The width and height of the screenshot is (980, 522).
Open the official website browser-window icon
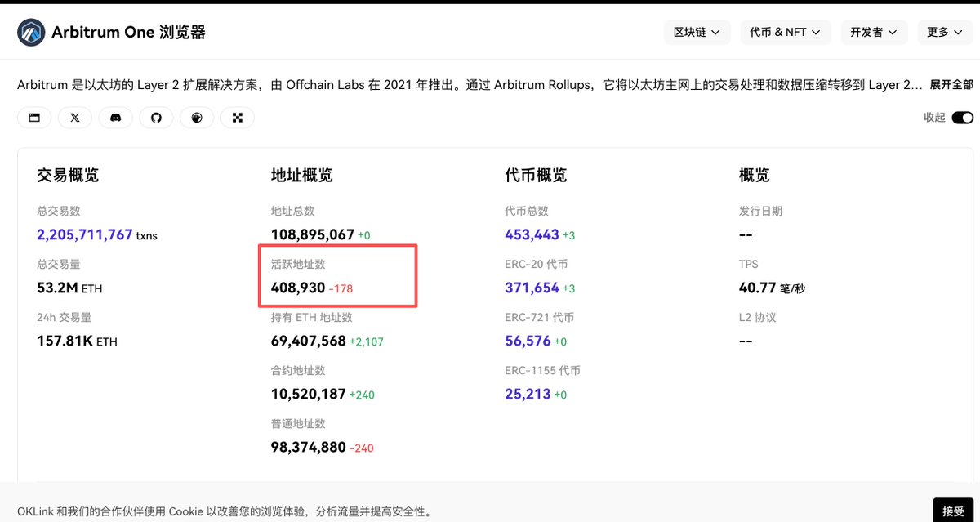click(x=34, y=118)
